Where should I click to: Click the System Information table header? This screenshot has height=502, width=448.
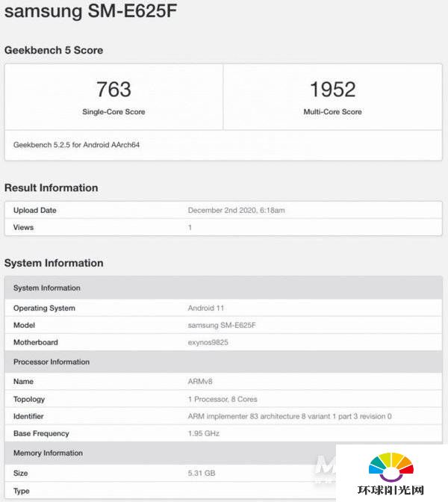(223, 288)
